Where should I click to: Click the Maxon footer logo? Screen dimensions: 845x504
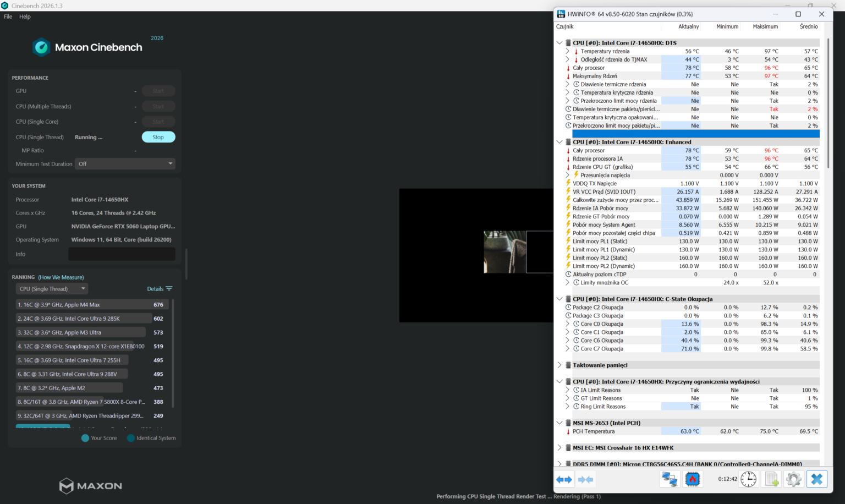point(91,486)
